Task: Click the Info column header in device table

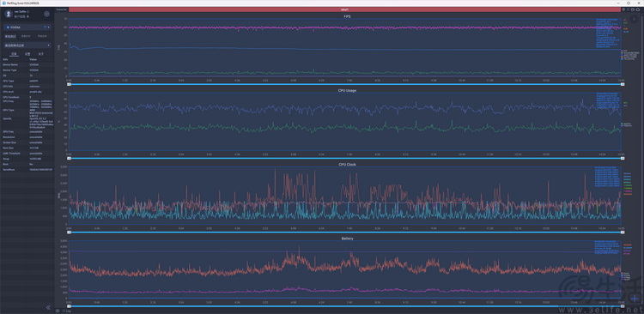Action: (6, 59)
